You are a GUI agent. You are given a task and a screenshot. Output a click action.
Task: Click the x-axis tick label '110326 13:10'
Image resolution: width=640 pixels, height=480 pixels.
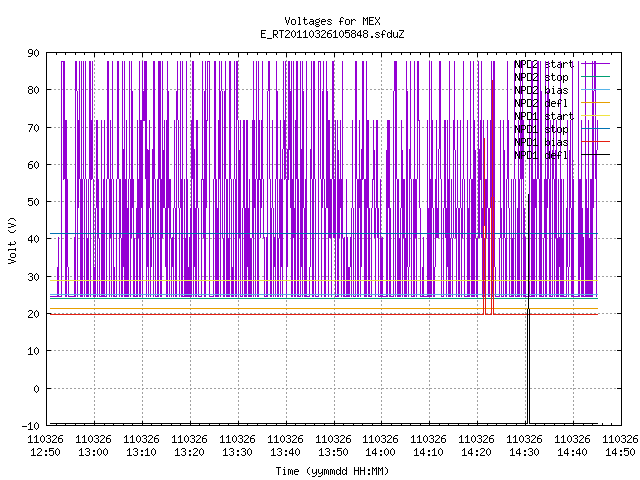(x=141, y=446)
